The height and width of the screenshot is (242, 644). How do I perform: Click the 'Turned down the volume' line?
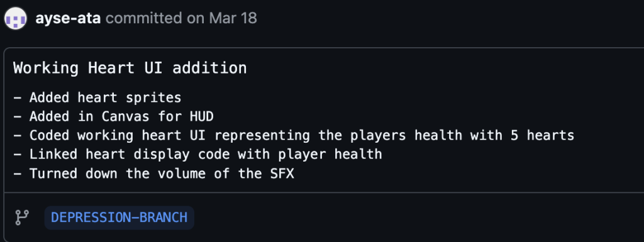153,173
